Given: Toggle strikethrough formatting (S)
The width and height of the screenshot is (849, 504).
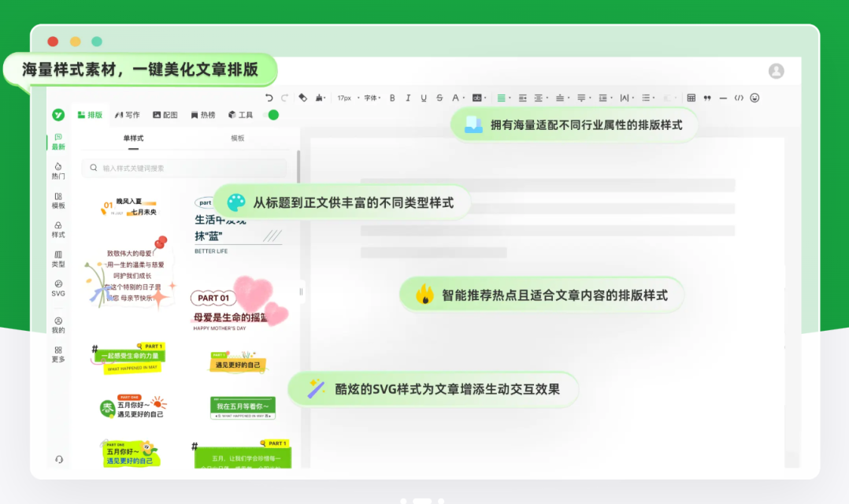Looking at the screenshot, I should tap(439, 98).
